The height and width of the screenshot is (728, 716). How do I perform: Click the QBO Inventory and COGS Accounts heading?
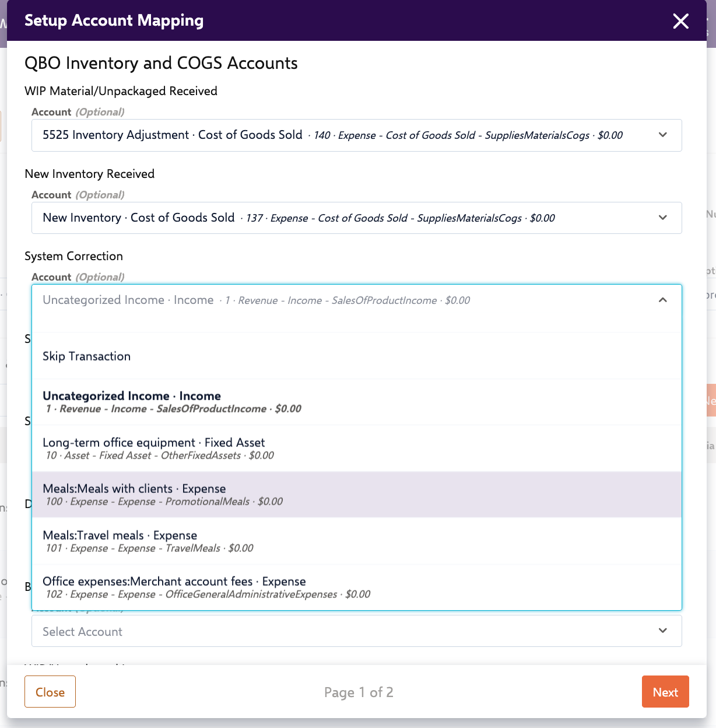161,63
